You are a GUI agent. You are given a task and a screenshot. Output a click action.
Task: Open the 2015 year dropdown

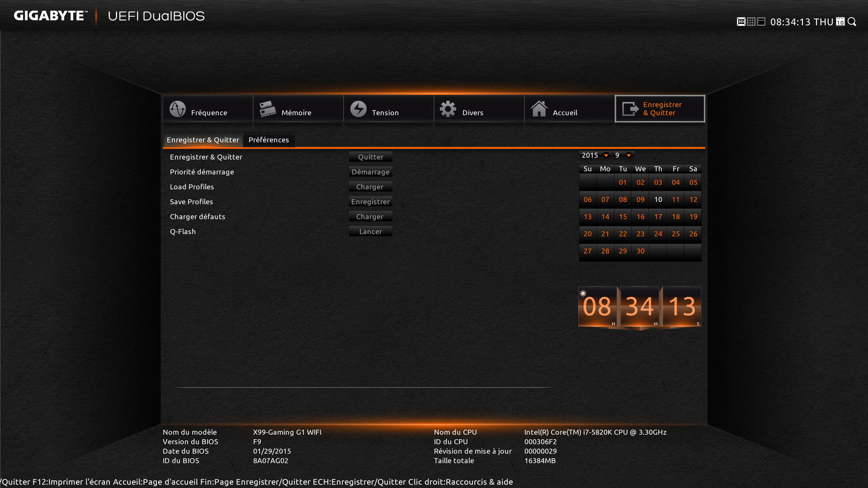tap(595, 155)
